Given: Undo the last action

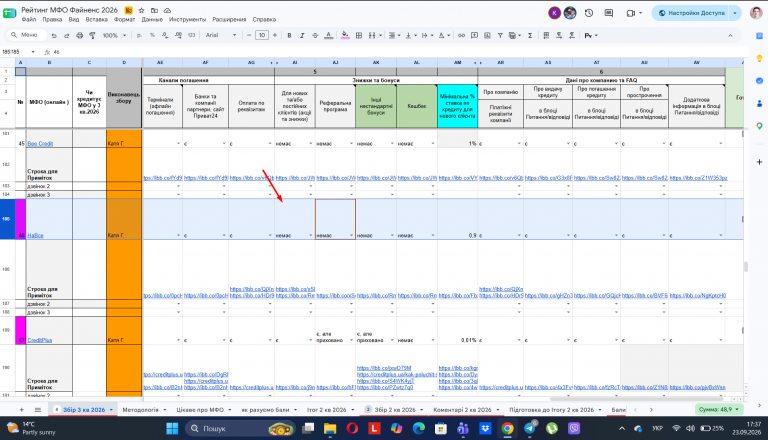Looking at the screenshot, I should point(54,35).
